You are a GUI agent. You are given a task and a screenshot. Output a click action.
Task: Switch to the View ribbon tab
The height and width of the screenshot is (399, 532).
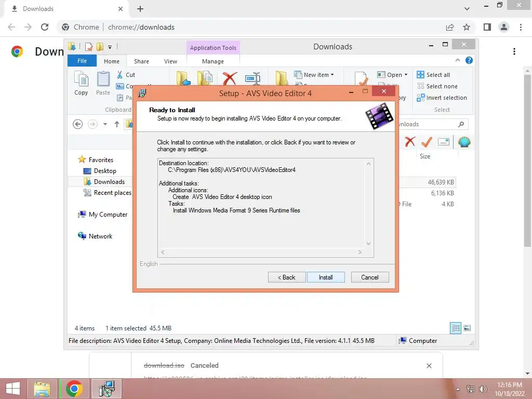(170, 61)
